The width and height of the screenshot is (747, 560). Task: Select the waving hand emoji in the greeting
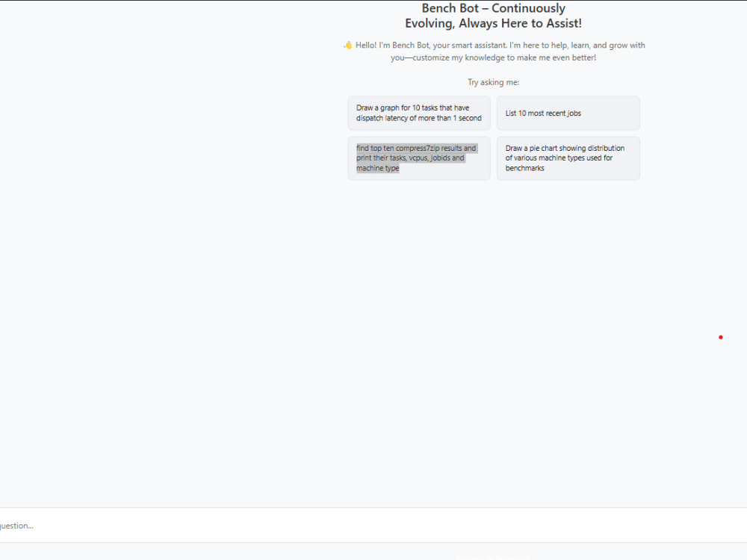(347, 45)
